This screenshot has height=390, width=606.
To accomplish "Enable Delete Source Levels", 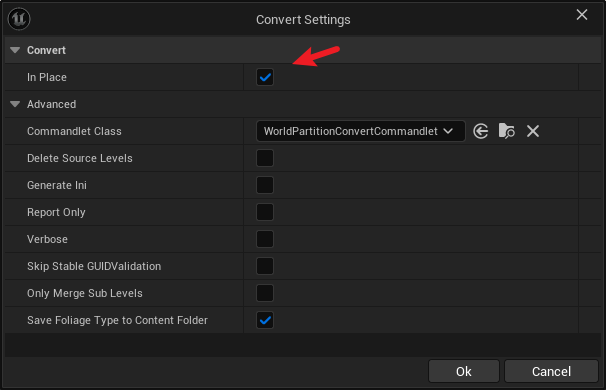I will point(265,158).
